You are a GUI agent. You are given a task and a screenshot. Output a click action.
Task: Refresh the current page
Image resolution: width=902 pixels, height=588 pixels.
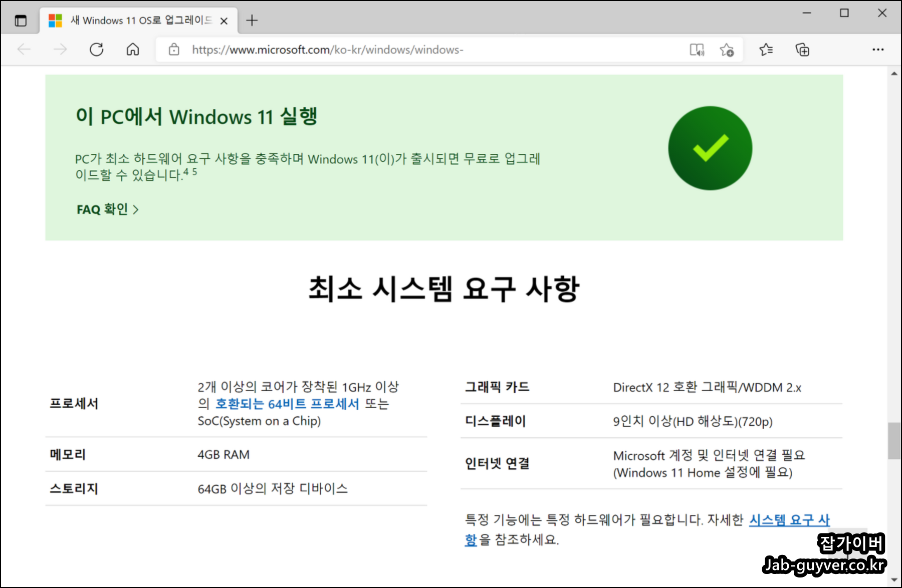tap(96, 49)
